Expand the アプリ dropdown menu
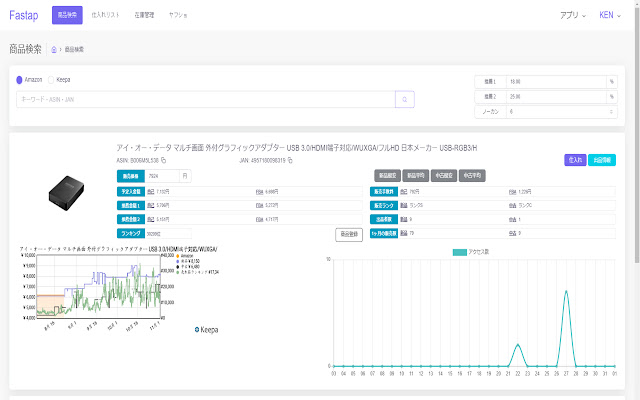 pyautogui.click(x=573, y=15)
